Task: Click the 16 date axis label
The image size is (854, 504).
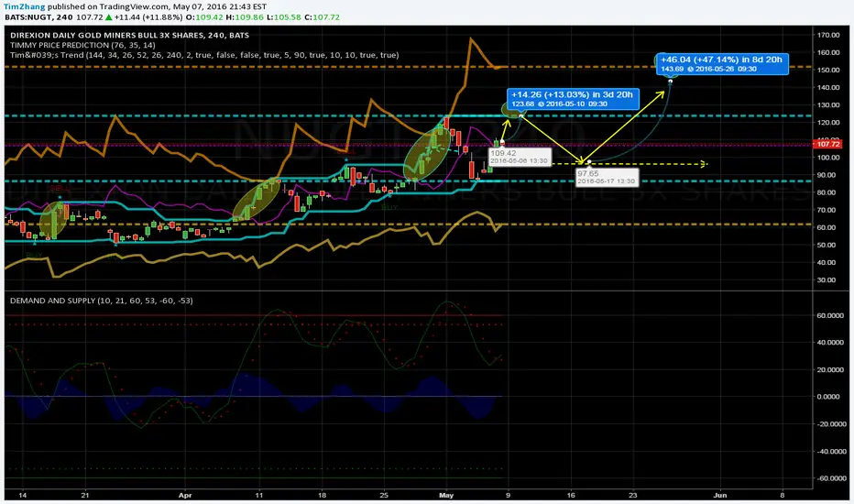Action: [x=572, y=495]
